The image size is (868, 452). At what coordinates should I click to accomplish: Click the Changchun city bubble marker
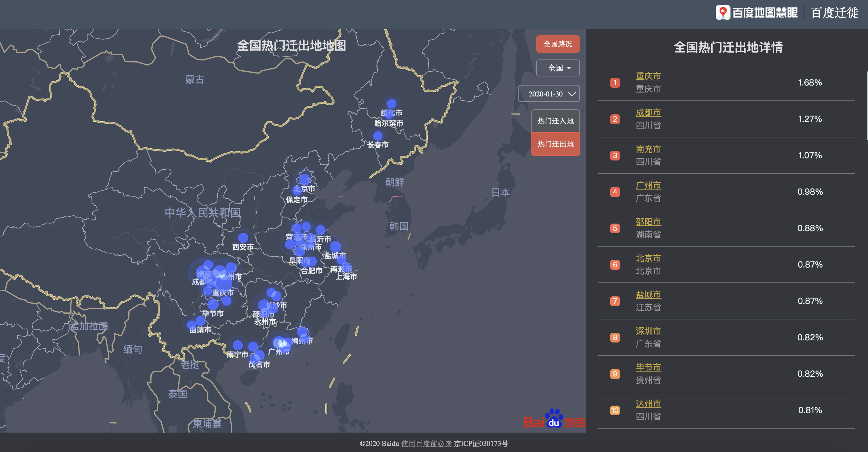[378, 136]
